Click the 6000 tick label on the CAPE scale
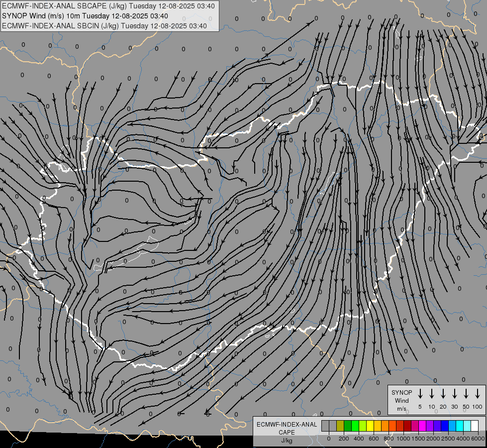The image size is (487, 448). click(479, 439)
